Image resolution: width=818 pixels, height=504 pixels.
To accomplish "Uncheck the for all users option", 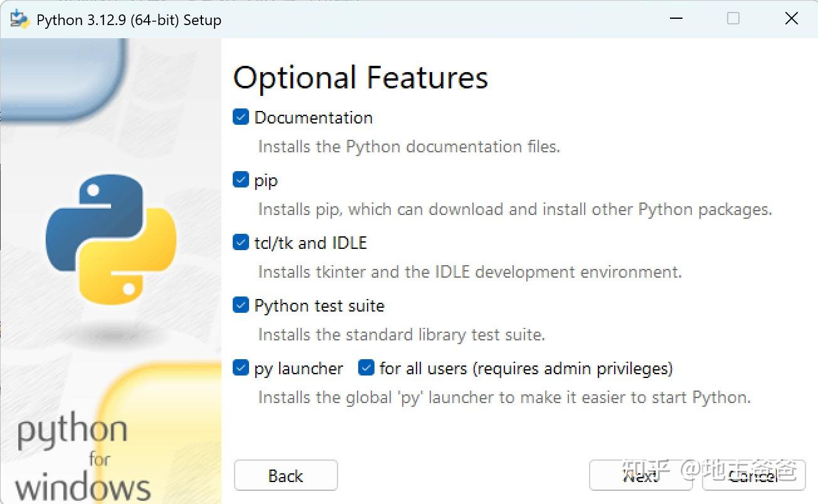I will (x=366, y=368).
